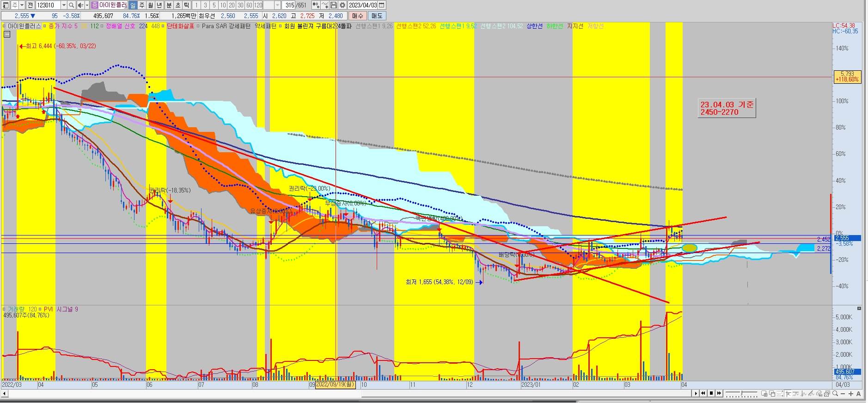Click the chart comparison add icon
868x403 pixels.
pyautogui.click(x=316, y=5)
